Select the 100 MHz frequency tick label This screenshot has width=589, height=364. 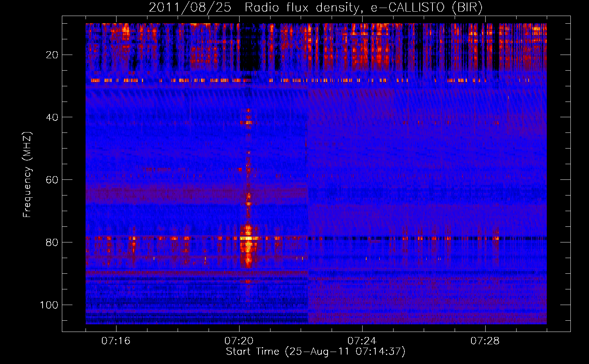[50, 305]
